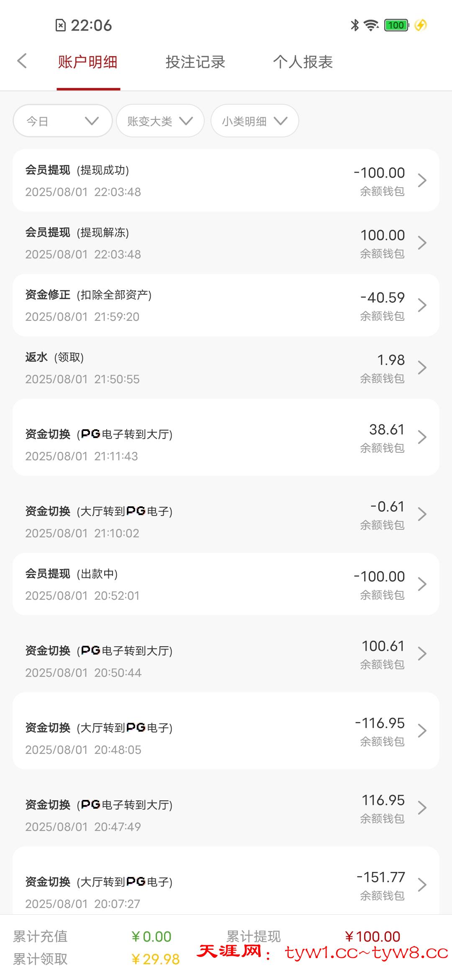Expand the 小类明细 subcategory dropdown
452x980 pixels.
click(x=255, y=121)
